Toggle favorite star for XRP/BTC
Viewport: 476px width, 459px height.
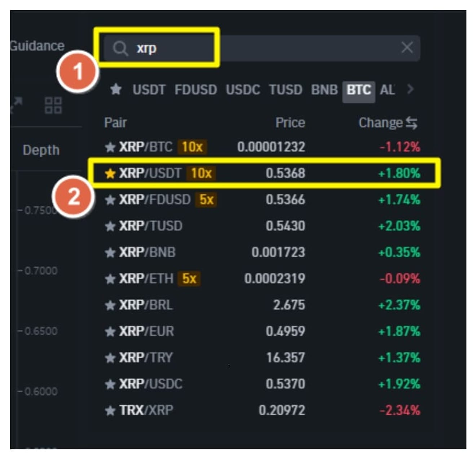coord(110,147)
